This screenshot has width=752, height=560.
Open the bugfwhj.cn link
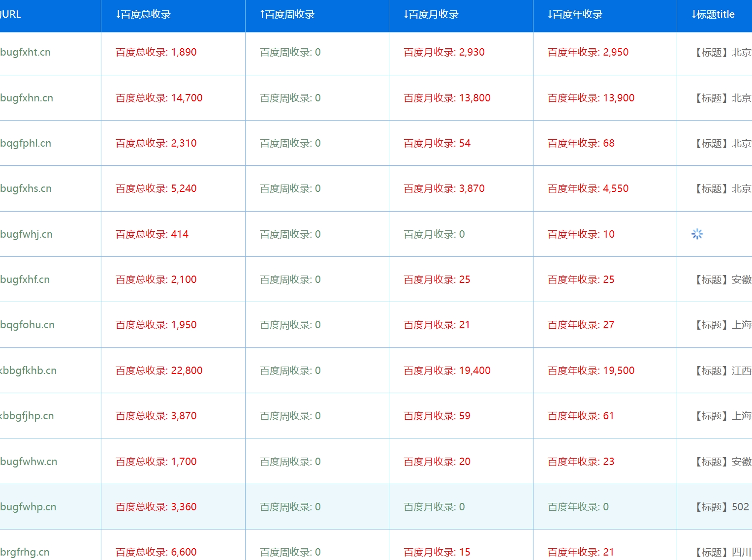[x=26, y=234]
